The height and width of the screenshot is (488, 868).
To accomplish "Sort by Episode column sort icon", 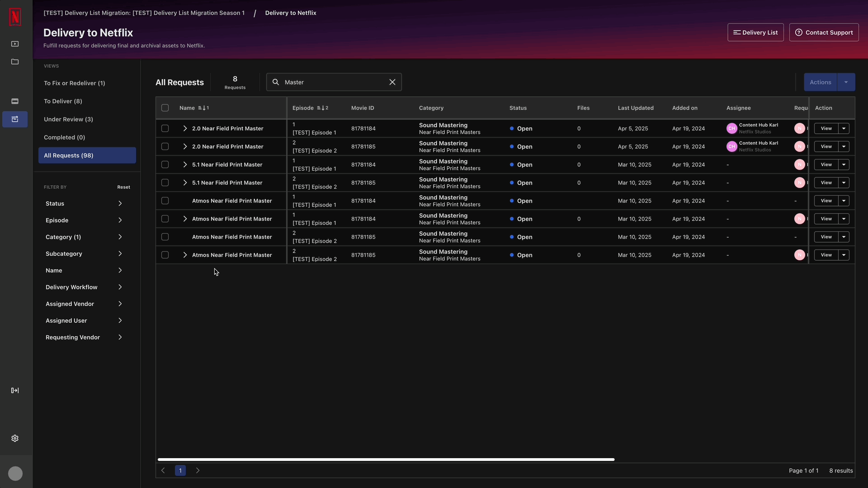I will (323, 108).
